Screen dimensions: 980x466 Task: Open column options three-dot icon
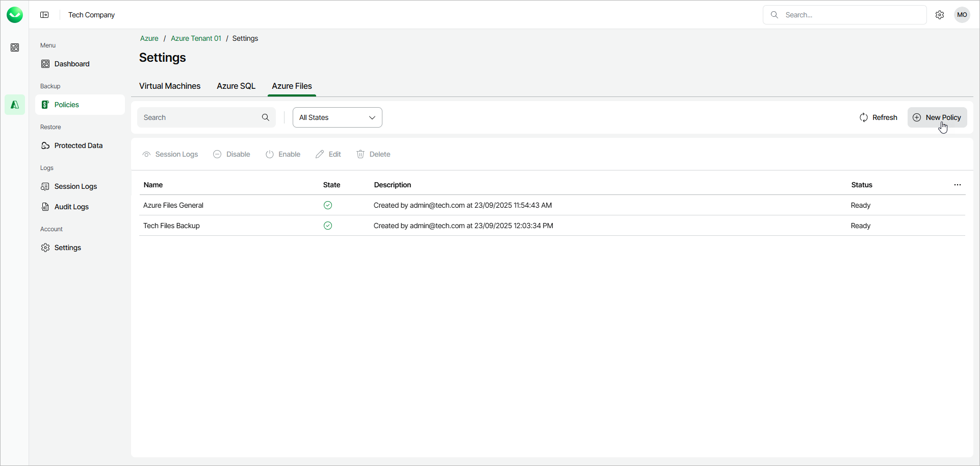pos(957,185)
